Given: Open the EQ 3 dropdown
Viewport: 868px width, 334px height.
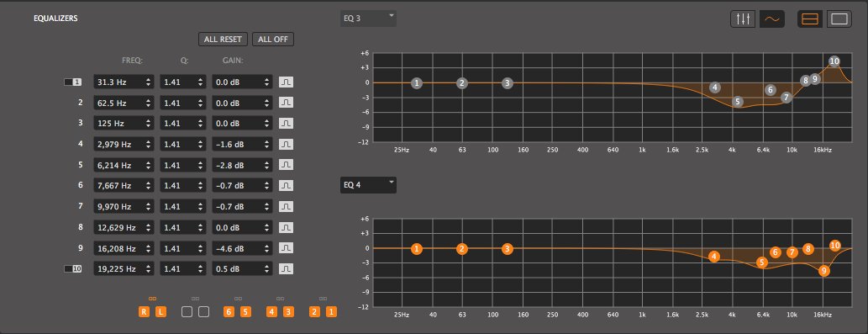Looking at the screenshot, I should [x=368, y=19].
